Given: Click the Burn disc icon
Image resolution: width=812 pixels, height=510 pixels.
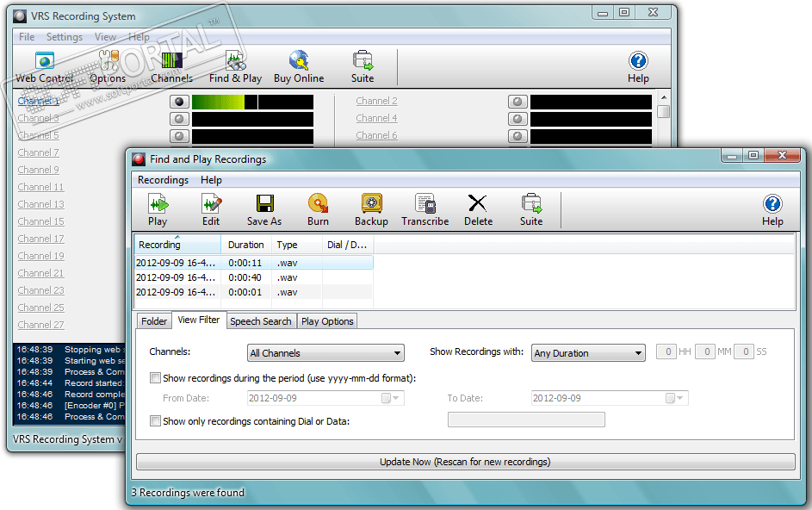Looking at the screenshot, I should pos(318,203).
